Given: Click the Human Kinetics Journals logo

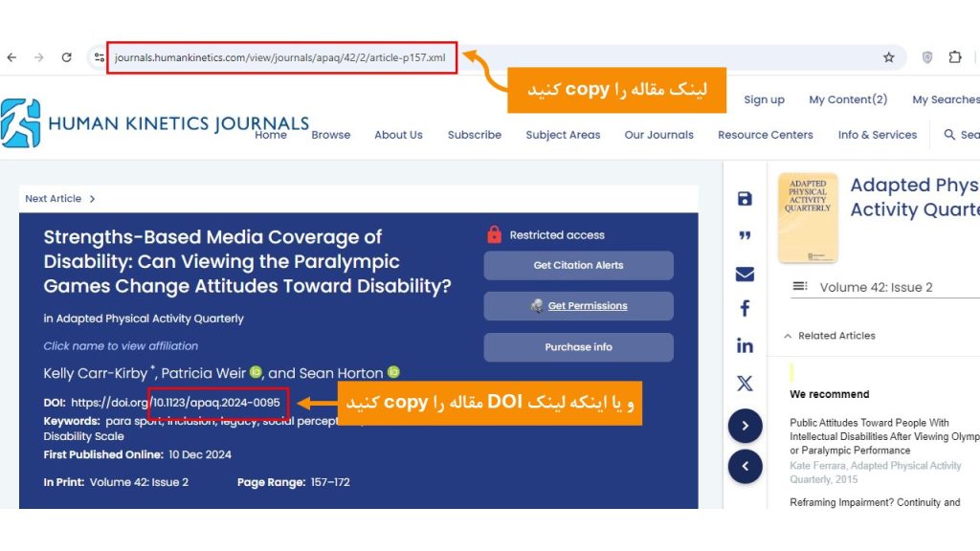Looking at the screenshot, I should tap(155, 123).
